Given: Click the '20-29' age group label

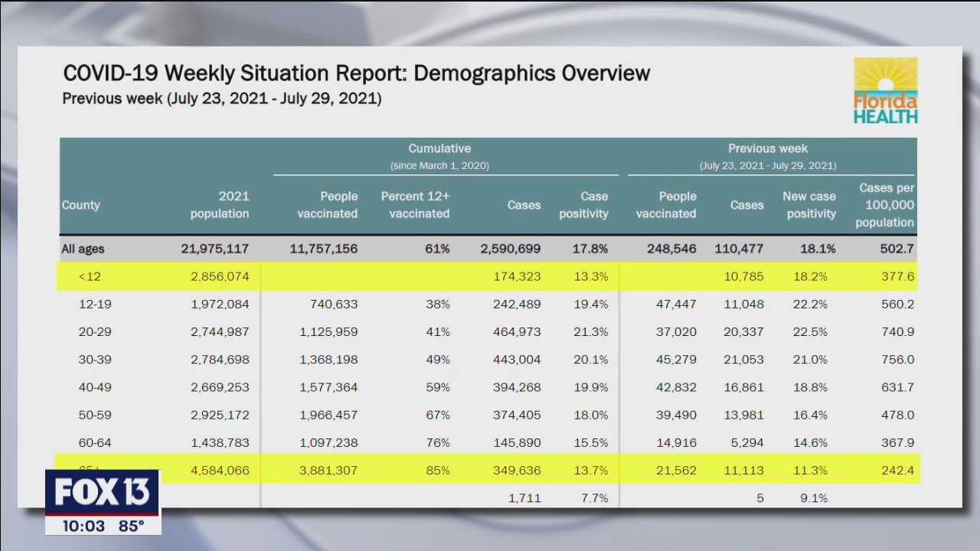Looking at the screenshot, I should [x=95, y=331].
